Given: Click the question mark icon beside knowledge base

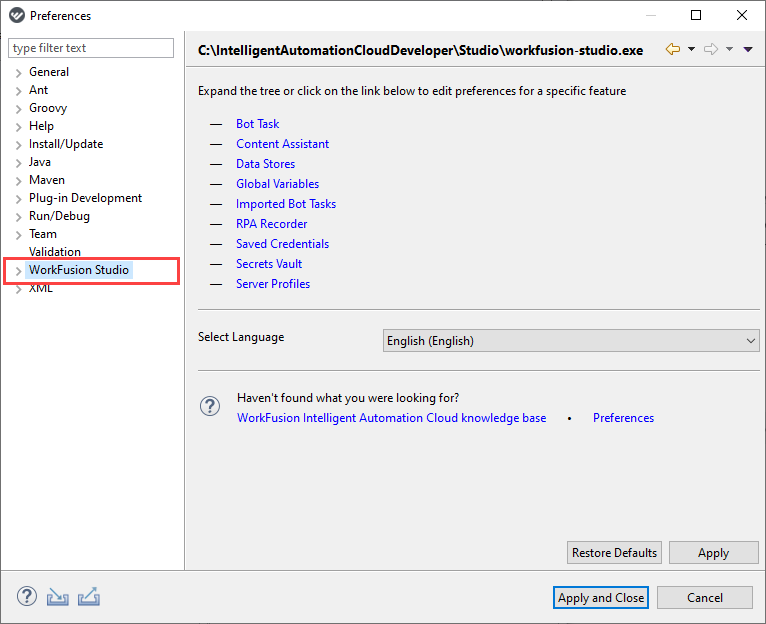Looking at the screenshot, I should [210, 406].
